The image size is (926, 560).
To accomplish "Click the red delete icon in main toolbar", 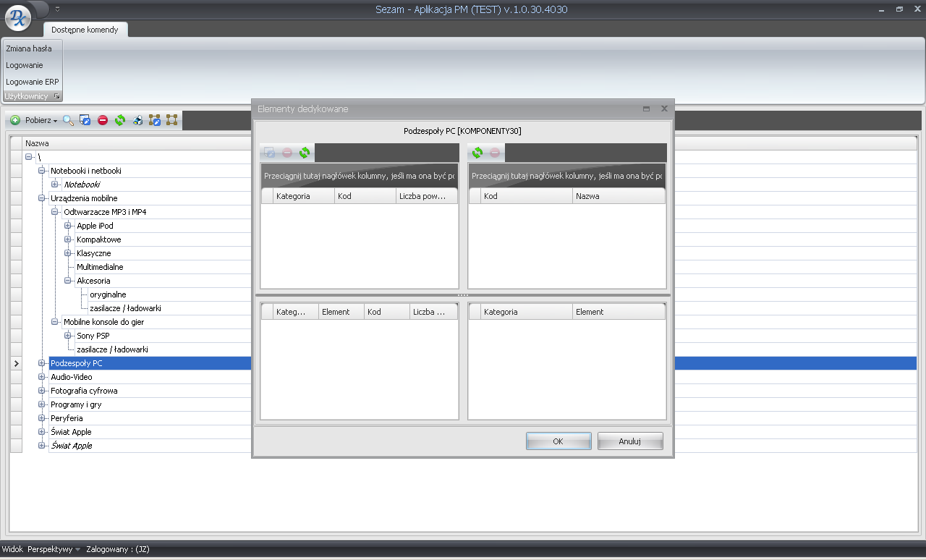I will [103, 120].
